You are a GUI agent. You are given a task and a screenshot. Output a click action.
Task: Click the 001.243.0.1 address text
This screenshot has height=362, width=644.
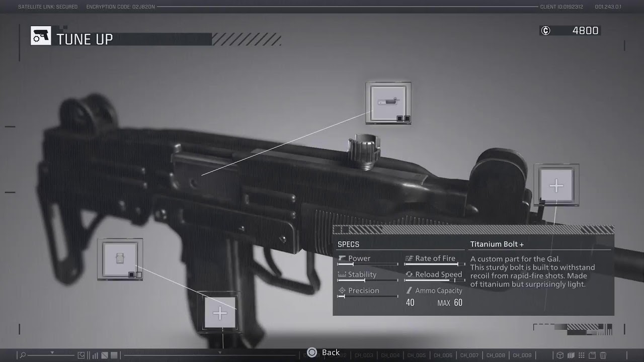tap(608, 7)
